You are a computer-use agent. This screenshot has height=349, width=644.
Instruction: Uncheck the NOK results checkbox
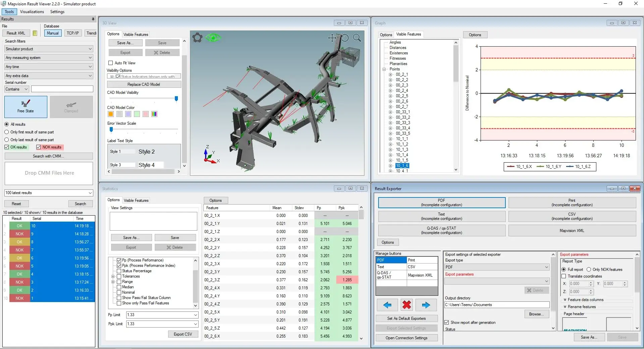38,147
